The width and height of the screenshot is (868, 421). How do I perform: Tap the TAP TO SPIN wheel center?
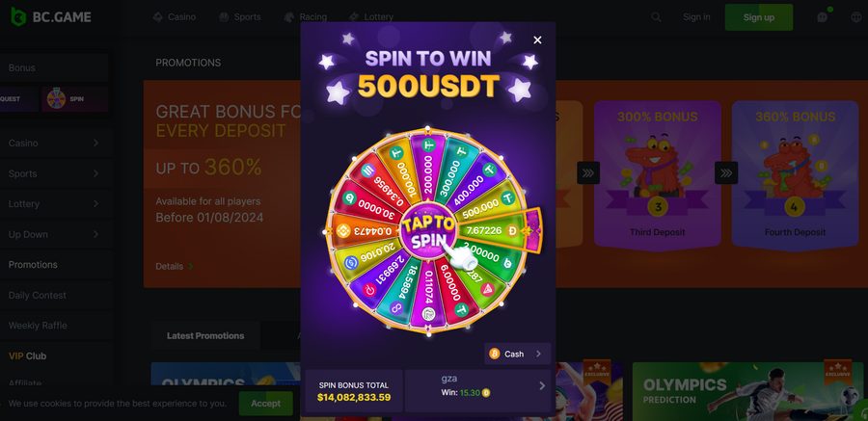tap(428, 232)
